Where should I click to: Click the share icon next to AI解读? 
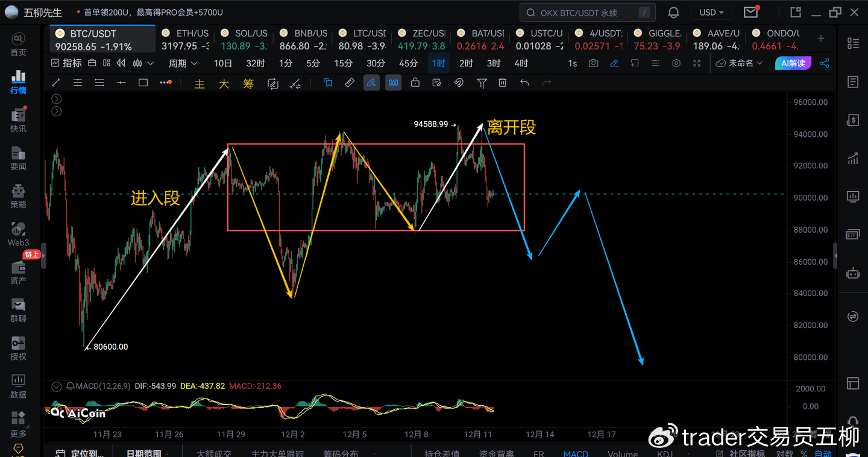coord(825,63)
